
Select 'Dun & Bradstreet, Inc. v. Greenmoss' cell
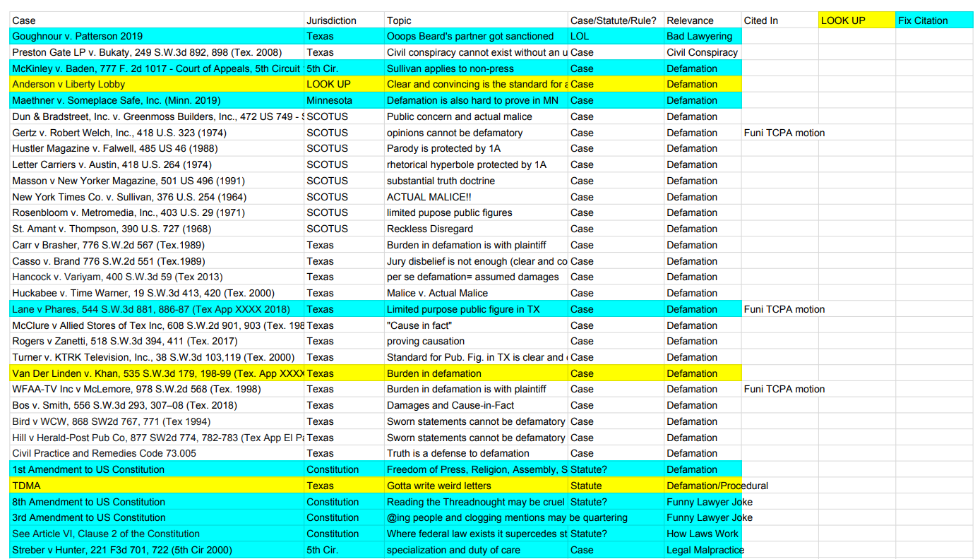click(157, 116)
